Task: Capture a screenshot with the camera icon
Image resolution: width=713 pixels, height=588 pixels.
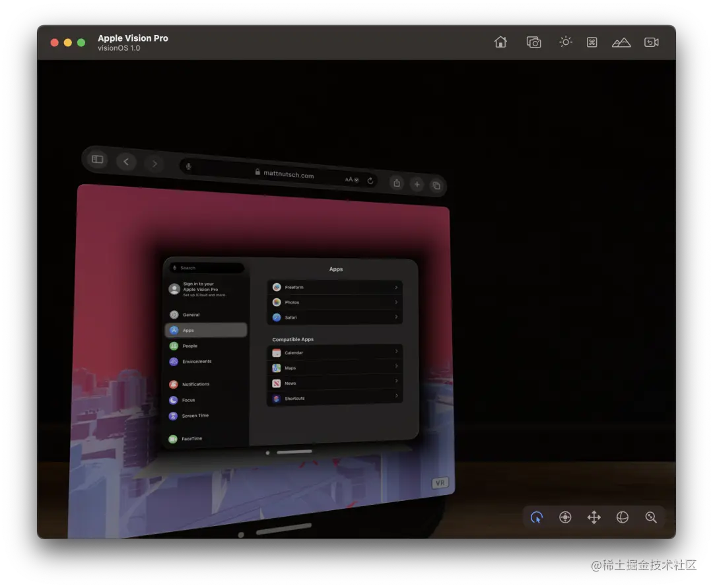Action: 533,42
